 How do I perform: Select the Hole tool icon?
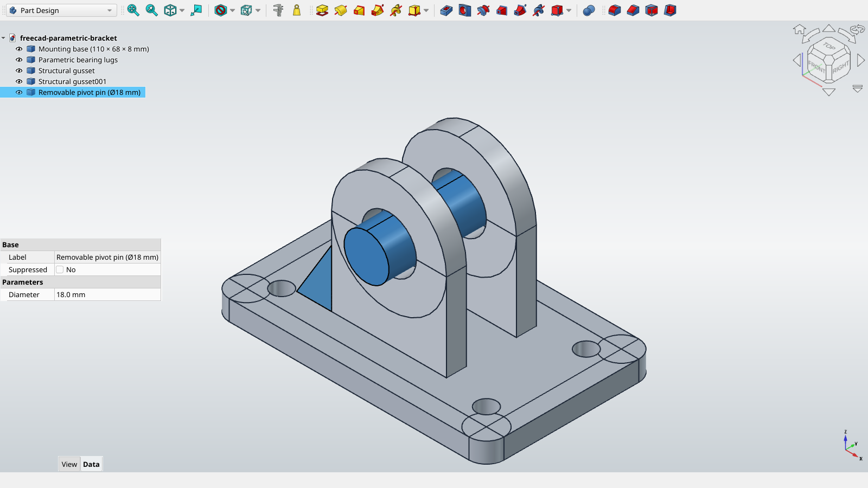[465, 10]
